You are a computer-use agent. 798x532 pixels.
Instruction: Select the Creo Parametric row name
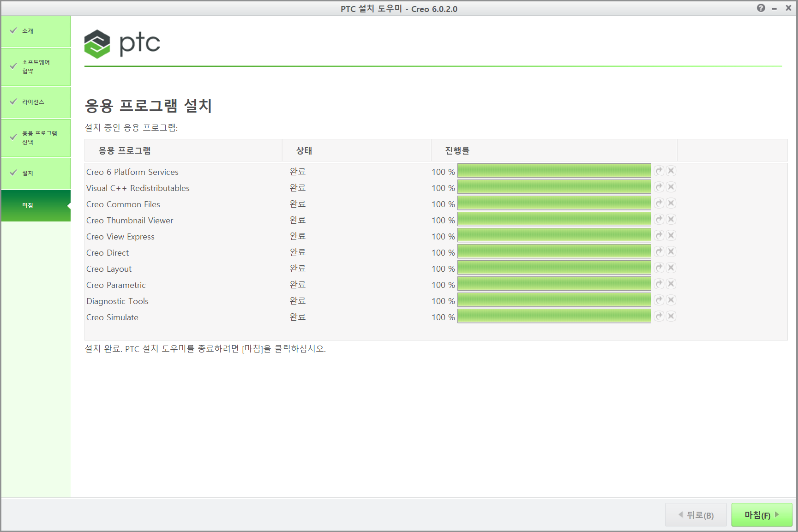coord(116,285)
